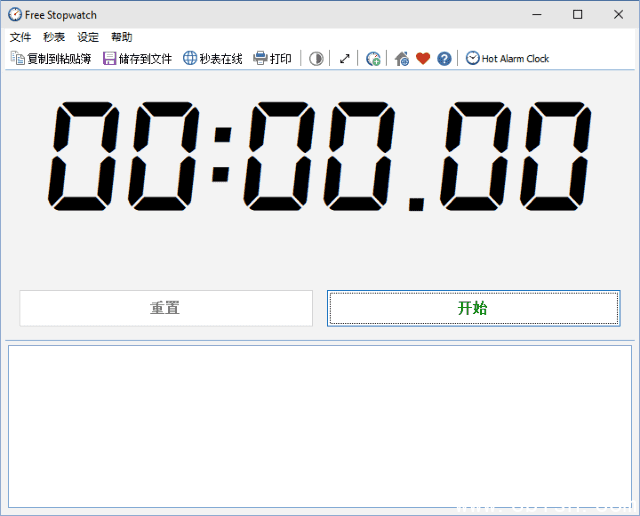This screenshot has width=640, height=516.
Task: Expand the 帮助 (Help) menu
Action: [x=121, y=37]
